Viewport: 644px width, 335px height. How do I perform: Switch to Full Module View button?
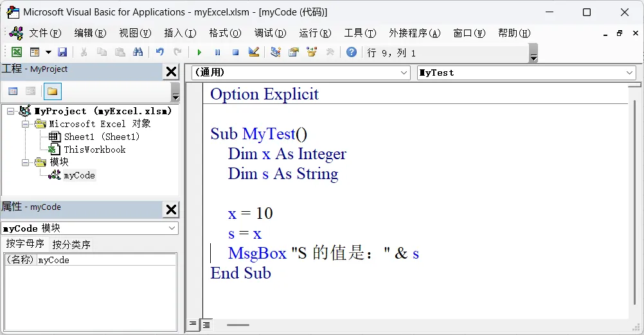(206, 325)
